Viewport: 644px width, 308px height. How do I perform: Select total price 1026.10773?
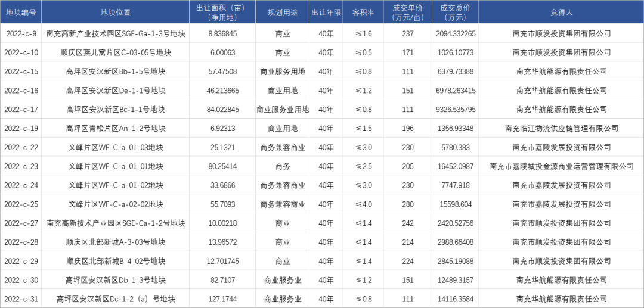[x=455, y=52]
